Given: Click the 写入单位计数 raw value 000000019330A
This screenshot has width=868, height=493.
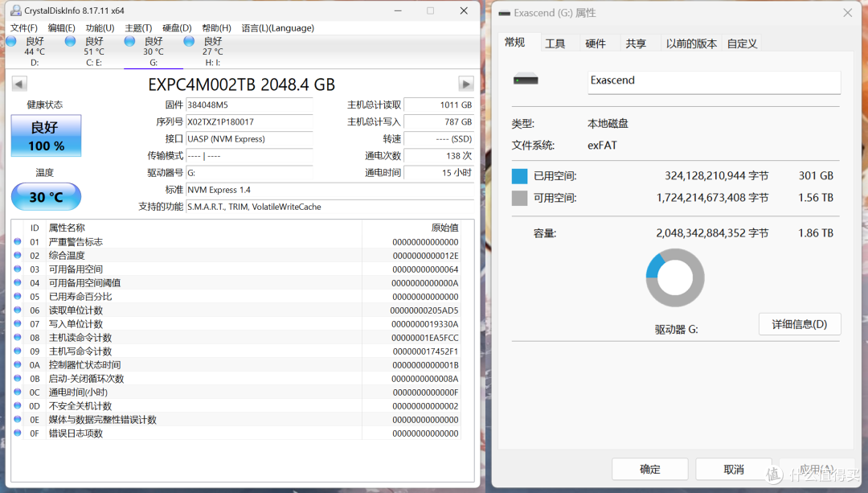Looking at the screenshot, I should pyautogui.click(x=424, y=324).
